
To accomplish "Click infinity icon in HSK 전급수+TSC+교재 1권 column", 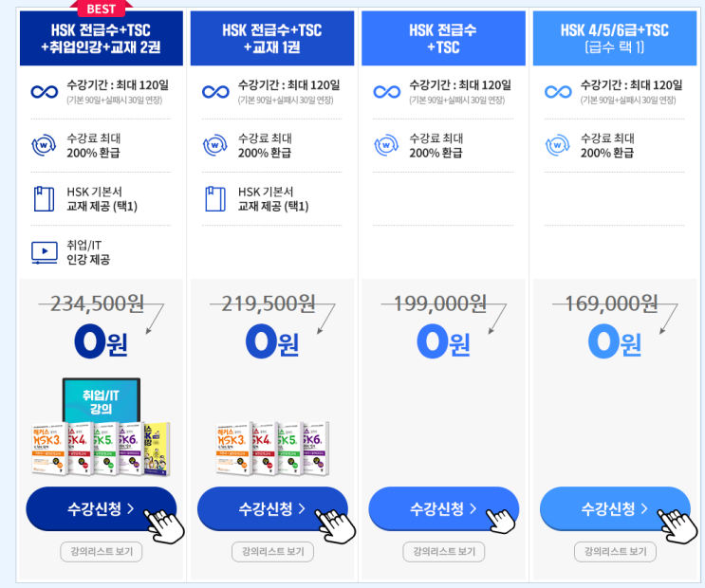I will (216, 92).
